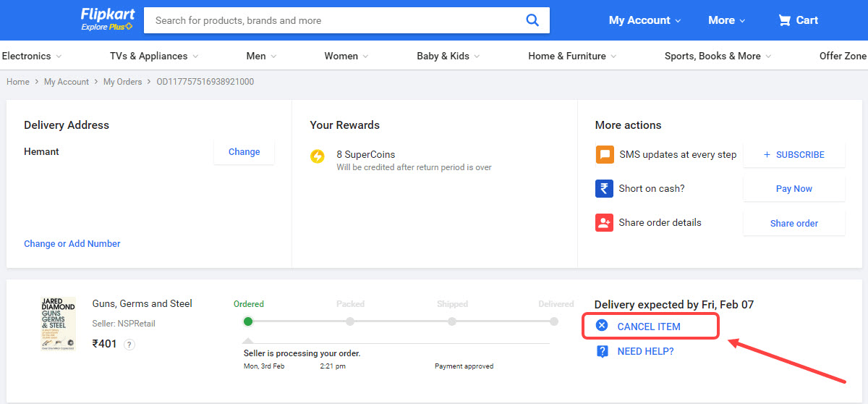Viewport: 868px width, 404px height.
Task: Click the SMS updates chat icon
Action: point(604,154)
